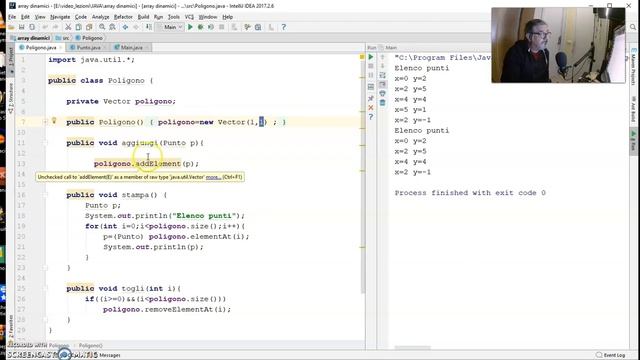The width and height of the screenshot is (640, 360).
Task: Click Pause Output in Run panel
Action: (x=371, y=76)
